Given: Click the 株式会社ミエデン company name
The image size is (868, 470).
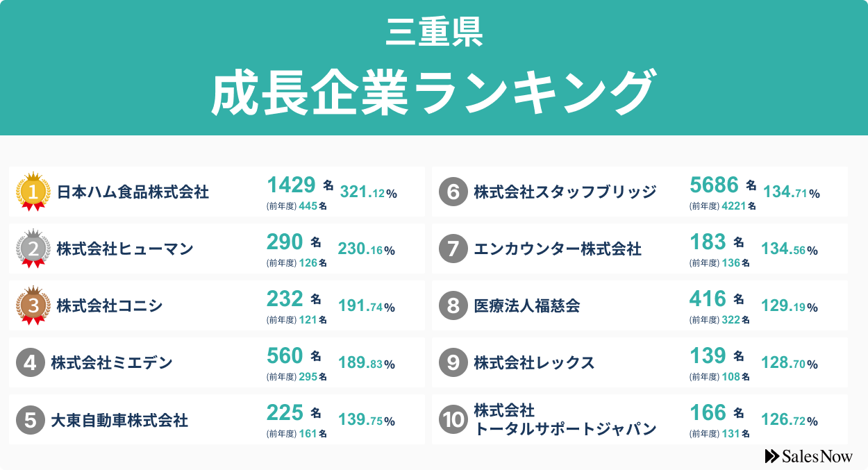Looking at the screenshot, I should click(x=111, y=363).
